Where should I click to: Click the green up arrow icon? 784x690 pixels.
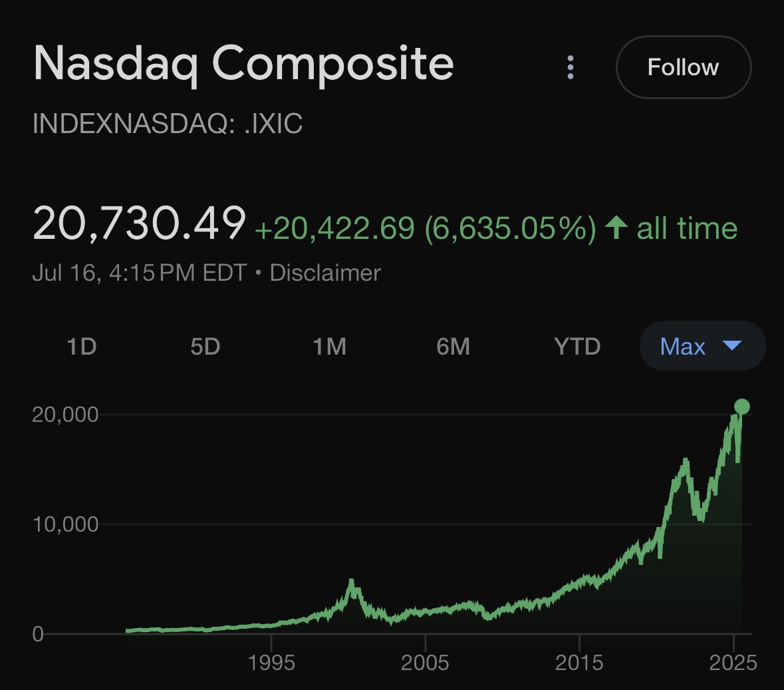tap(616, 227)
